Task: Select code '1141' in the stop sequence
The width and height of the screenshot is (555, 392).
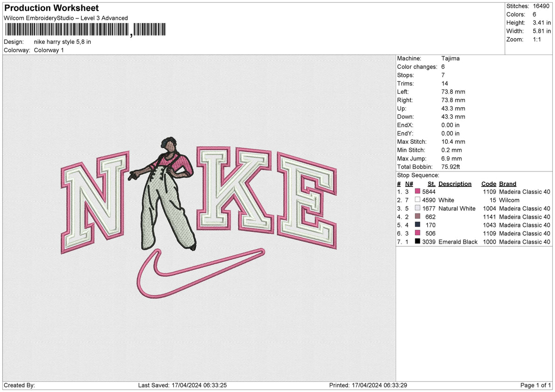Action: point(489,217)
